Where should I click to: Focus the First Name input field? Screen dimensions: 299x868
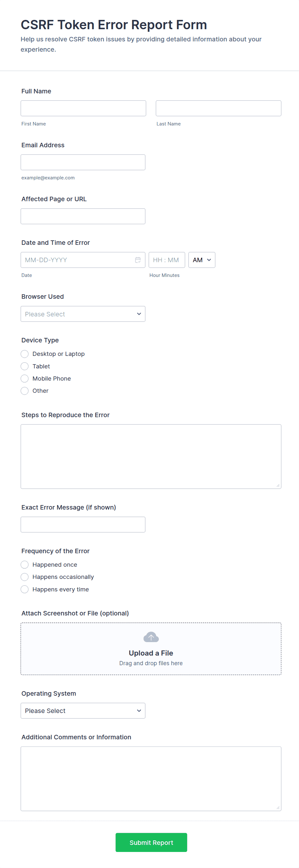(x=83, y=108)
